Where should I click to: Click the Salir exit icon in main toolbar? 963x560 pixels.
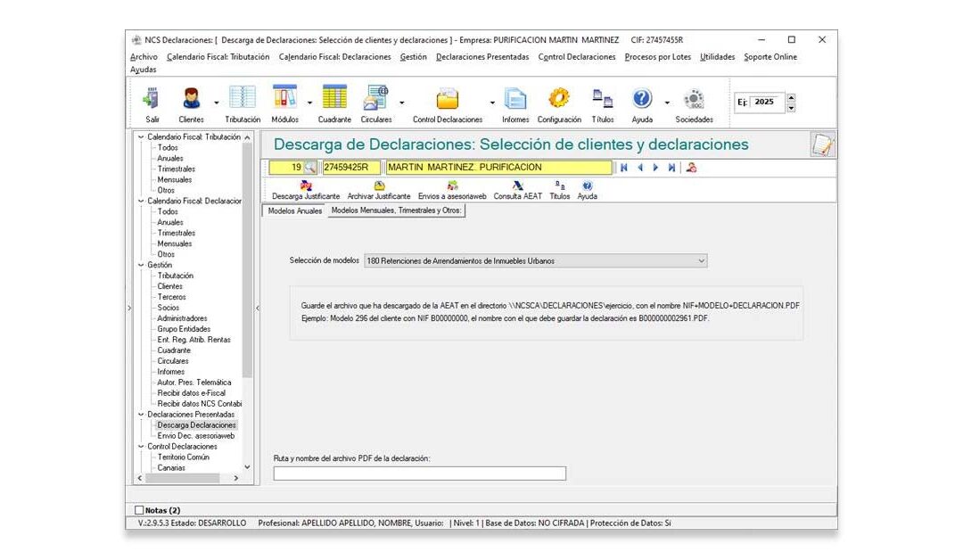[x=152, y=98]
